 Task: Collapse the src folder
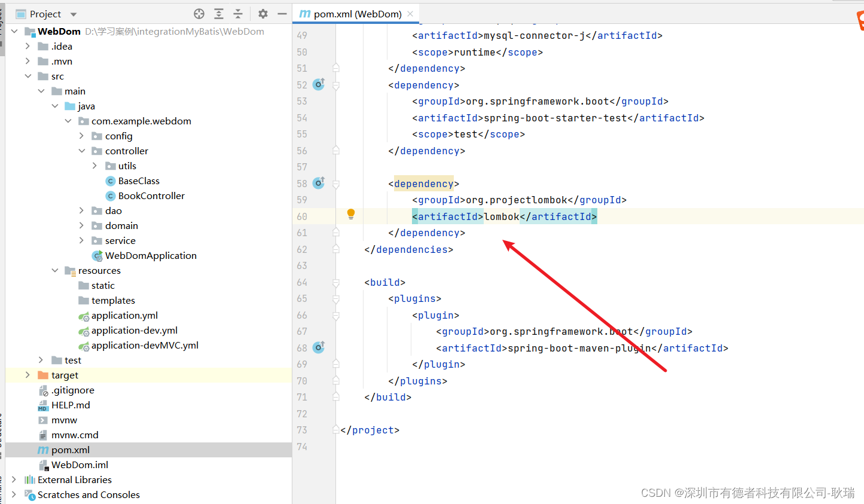click(28, 76)
